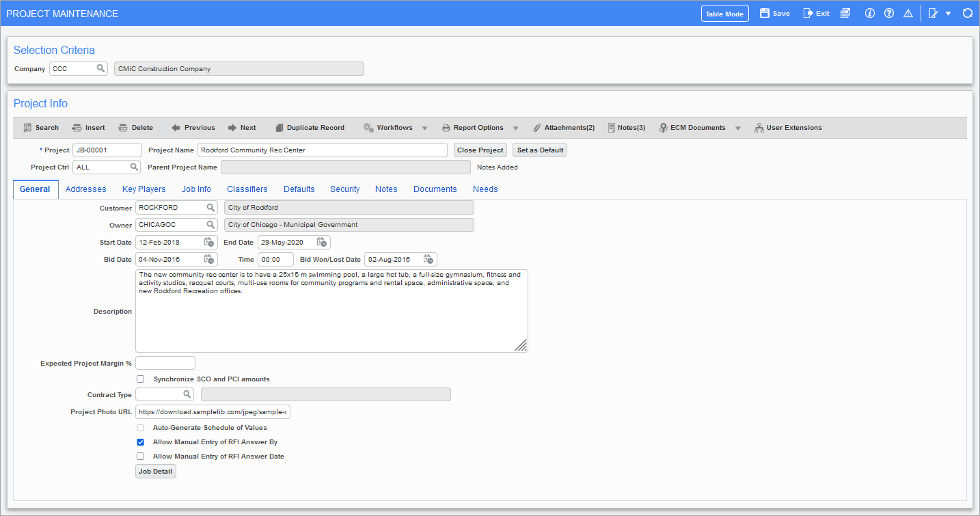Click the edit page pencil icon
Viewport: 980px width, 516px height.
[x=934, y=13]
